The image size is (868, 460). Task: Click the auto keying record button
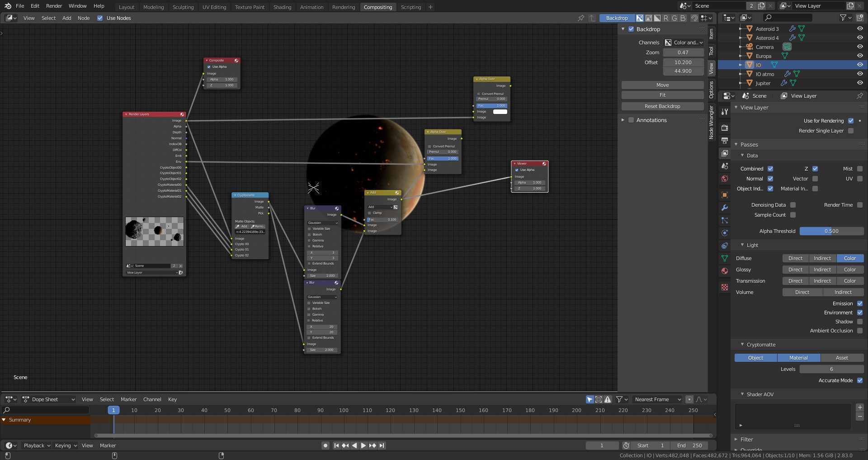coord(325,446)
